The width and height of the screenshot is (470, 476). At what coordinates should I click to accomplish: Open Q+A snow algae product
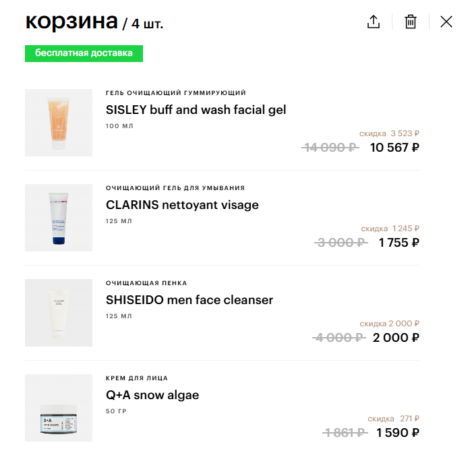152,394
